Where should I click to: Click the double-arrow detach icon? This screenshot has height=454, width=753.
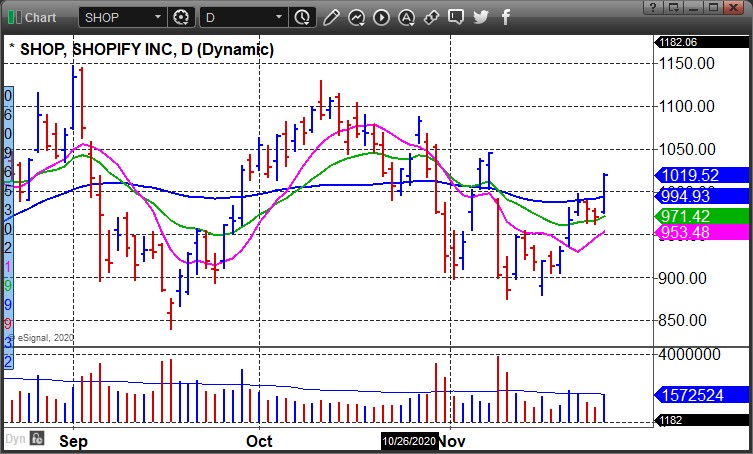click(431, 18)
